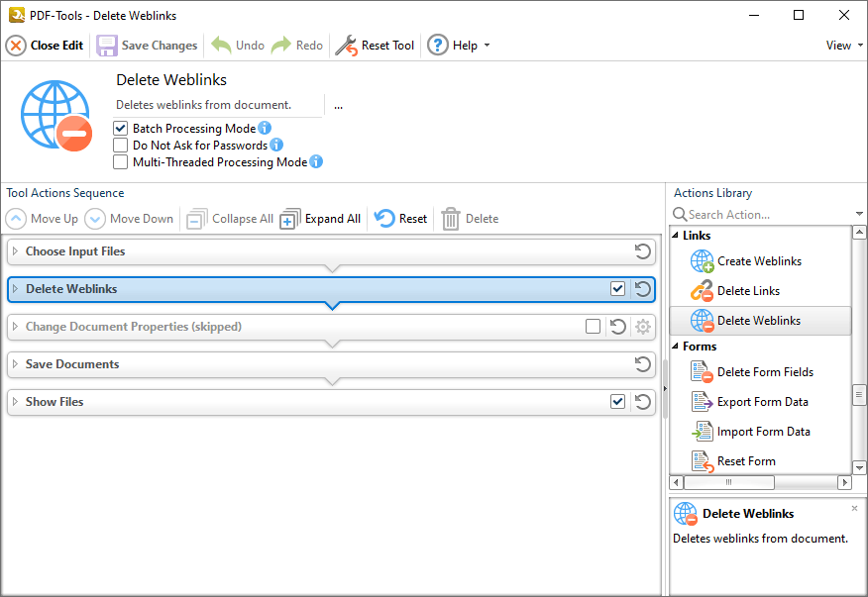Click the Batch Processing Mode info icon
Screen dimensions: 868x597
(x=265, y=128)
